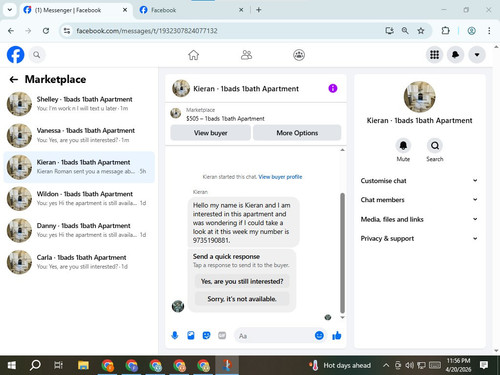The image size is (500, 375).
Task: Send a thumbs-up like
Action: [x=337, y=335]
